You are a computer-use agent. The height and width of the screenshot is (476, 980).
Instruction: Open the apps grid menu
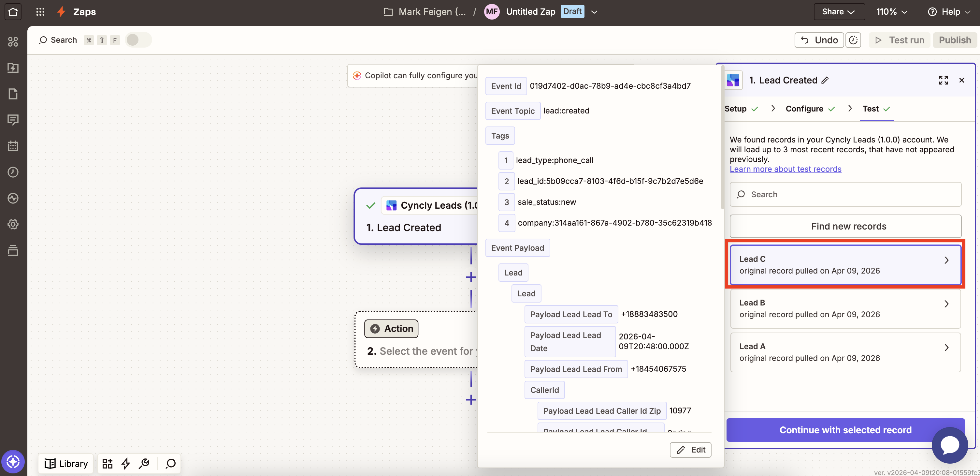click(40, 11)
